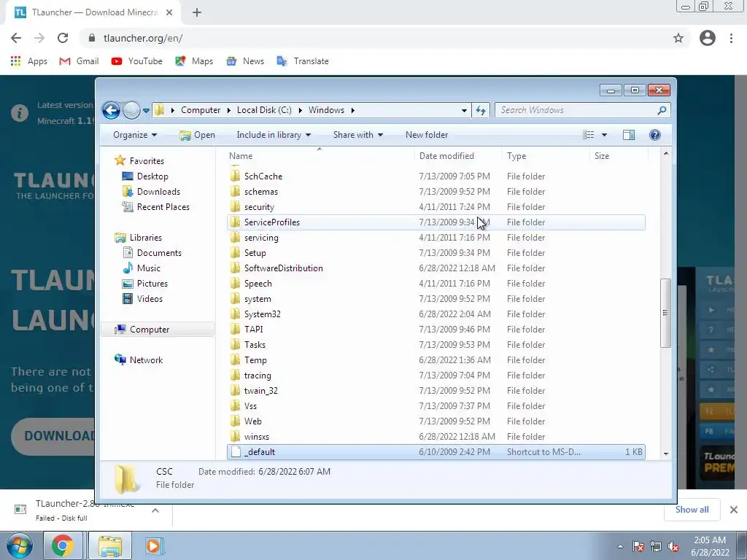747x560 pixels.
Task: Open Chrome's three-dot menu
Action: (x=731, y=38)
